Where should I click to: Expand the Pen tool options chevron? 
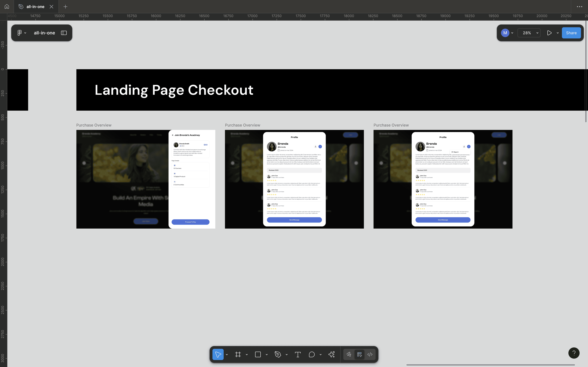tap(286, 355)
